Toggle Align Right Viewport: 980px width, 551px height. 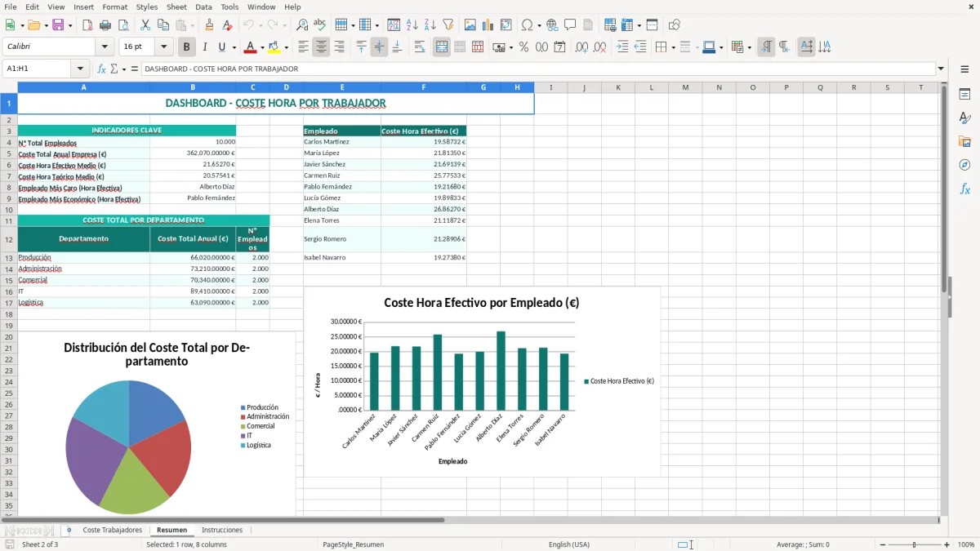pyautogui.click(x=339, y=47)
